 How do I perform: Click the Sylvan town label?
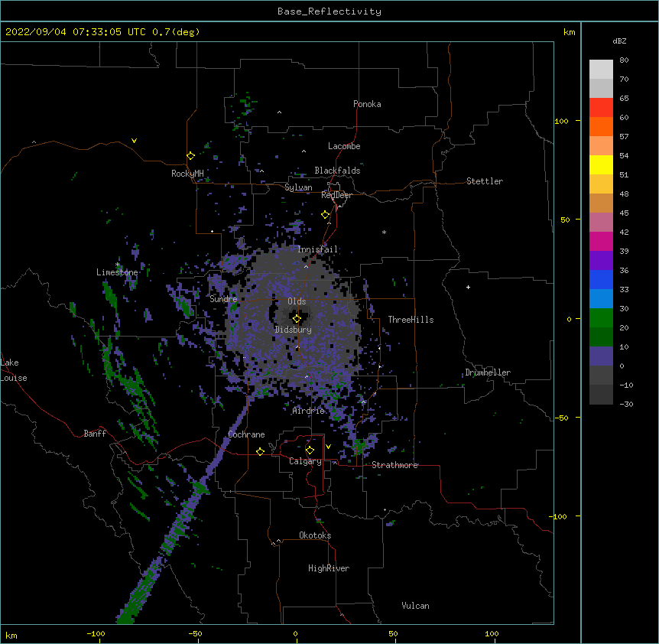click(x=298, y=187)
